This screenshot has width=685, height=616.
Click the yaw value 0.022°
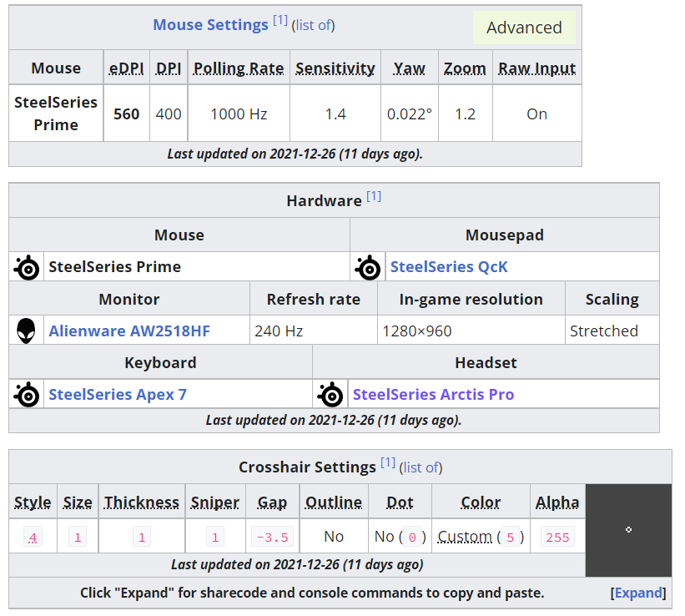pyautogui.click(x=410, y=114)
